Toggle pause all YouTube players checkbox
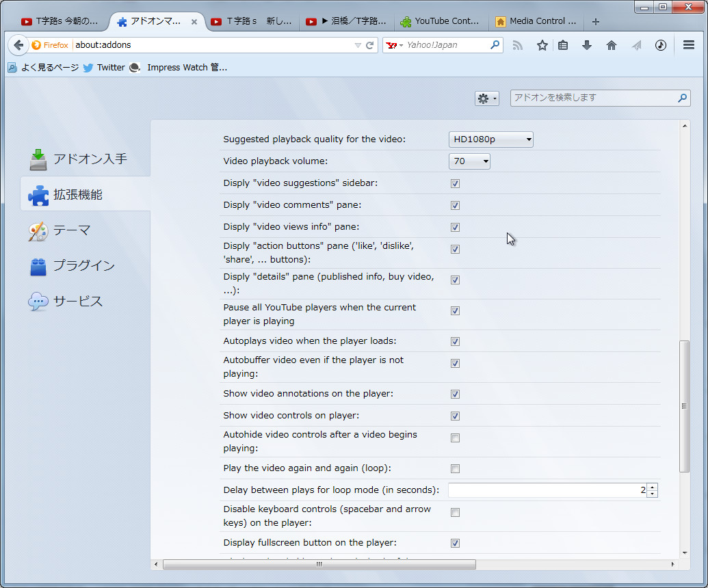This screenshot has height=588, width=708. 455,310
